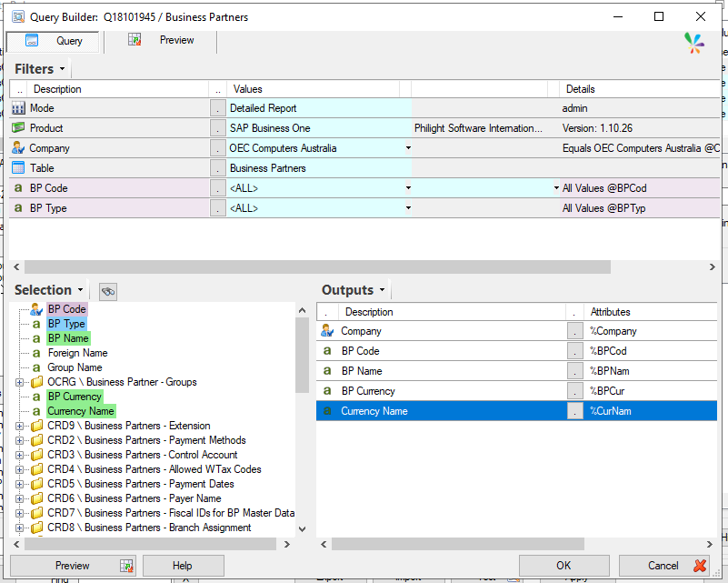Open the Company value dropdown arrow

(408, 148)
